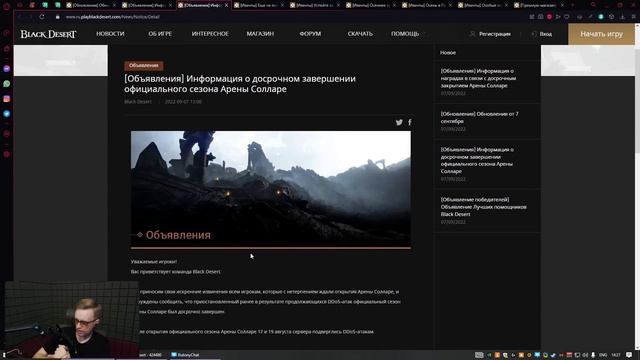This screenshot has width=640, height=360.
Task: Click the Новое sidebar heading
Action: pos(448,53)
